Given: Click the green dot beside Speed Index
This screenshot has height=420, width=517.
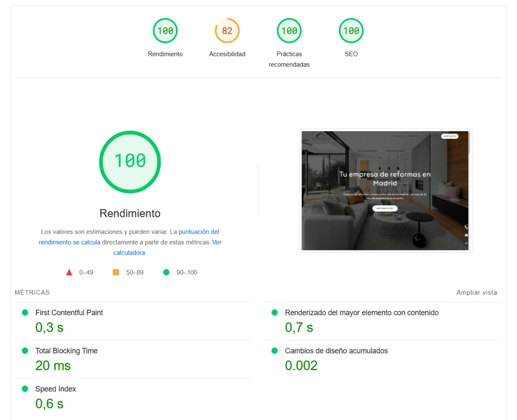Looking at the screenshot, I should coord(25,389).
